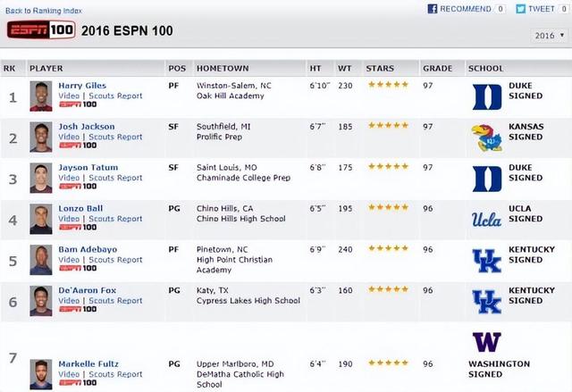
Task: Open Lonzo Ball player profile
Action: click(x=80, y=208)
